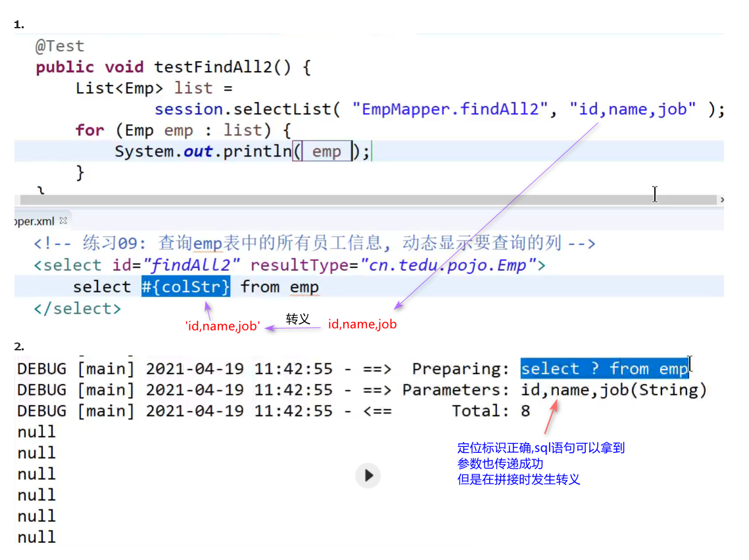Select the highlighted #{colStr} placeholder
The height and width of the screenshot is (560, 749).
coord(186,287)
